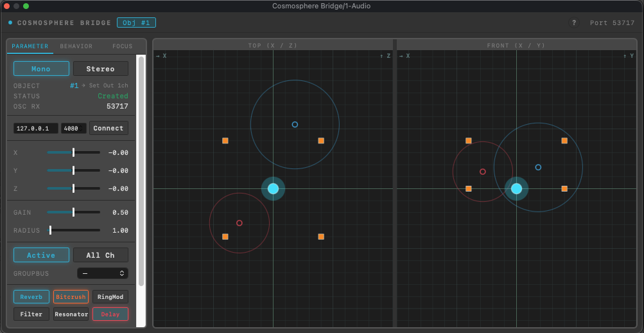Disable the Reverb effect
The height and width of the screenshot is (333, 644).
click(x=31, y=297)
